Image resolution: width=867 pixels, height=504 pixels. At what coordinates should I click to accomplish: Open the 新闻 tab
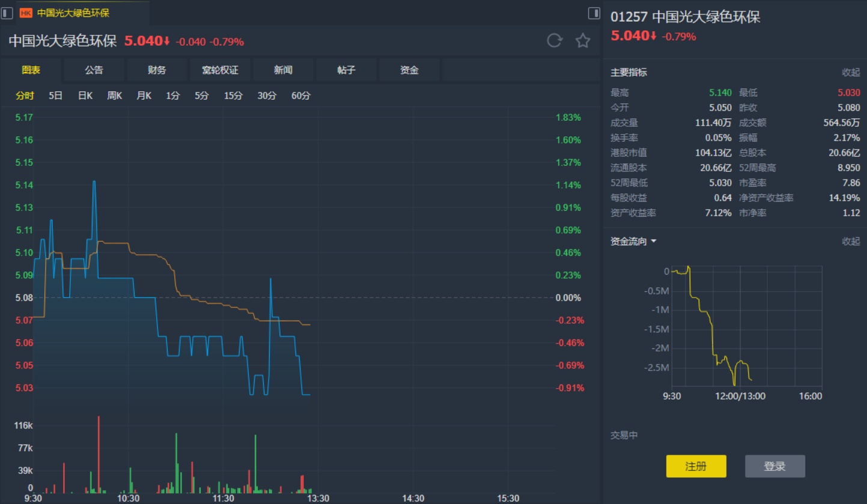pyautogui.click(x=283, y=70)
